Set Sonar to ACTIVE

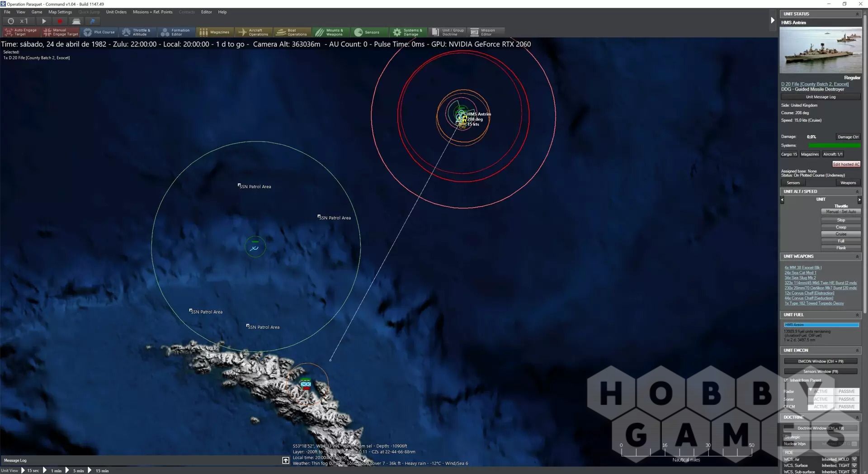[821, 399]
